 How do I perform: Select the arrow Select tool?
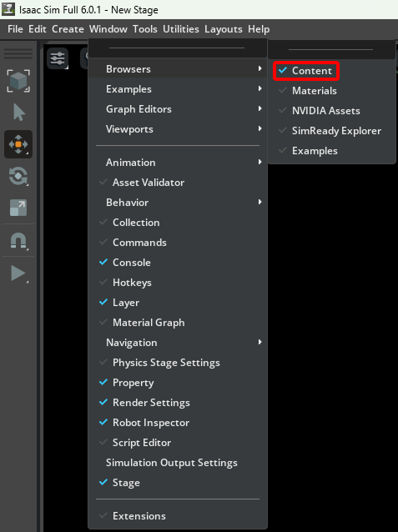(18, 113)
